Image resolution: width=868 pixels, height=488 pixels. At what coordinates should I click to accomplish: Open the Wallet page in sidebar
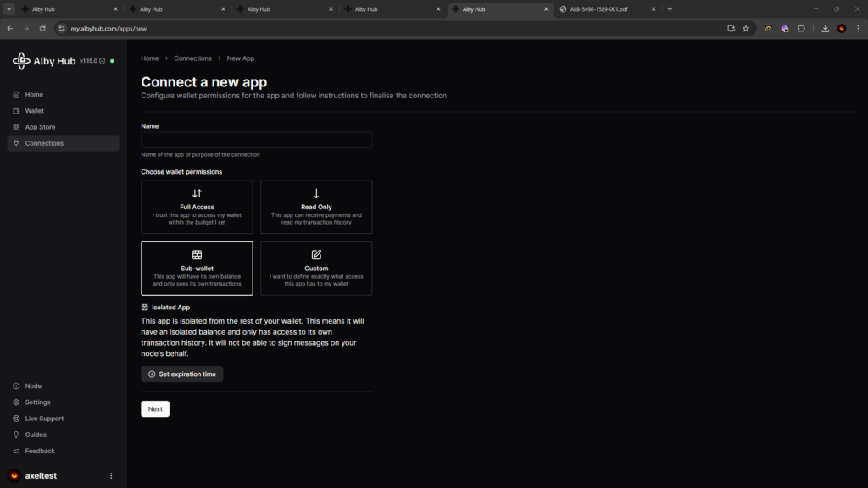pos(34,111)
